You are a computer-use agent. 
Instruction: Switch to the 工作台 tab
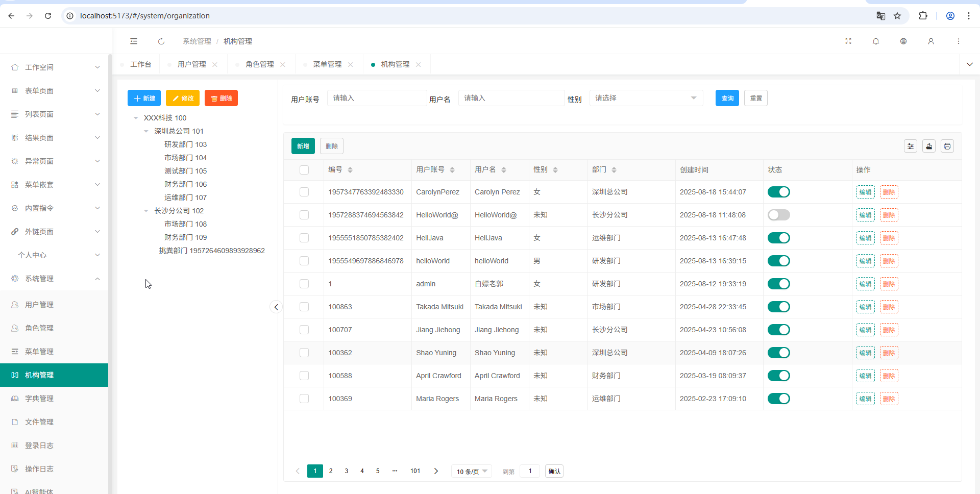coord(141,64)
